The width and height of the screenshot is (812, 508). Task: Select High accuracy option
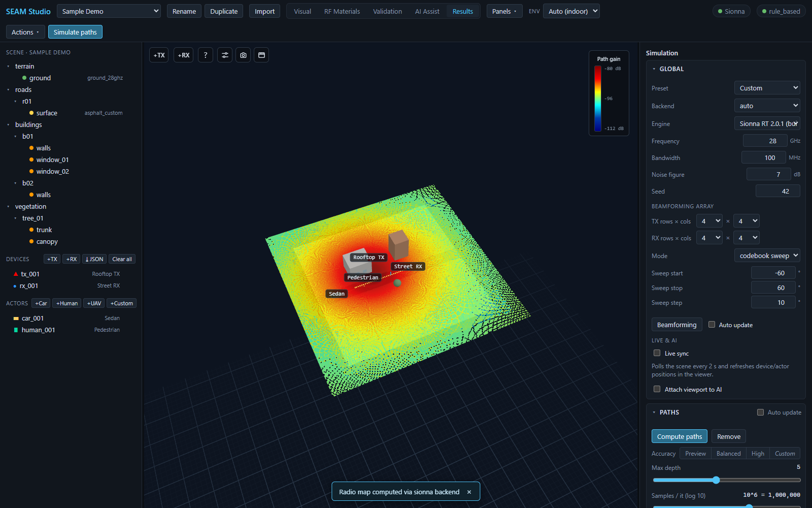point(758,454)
